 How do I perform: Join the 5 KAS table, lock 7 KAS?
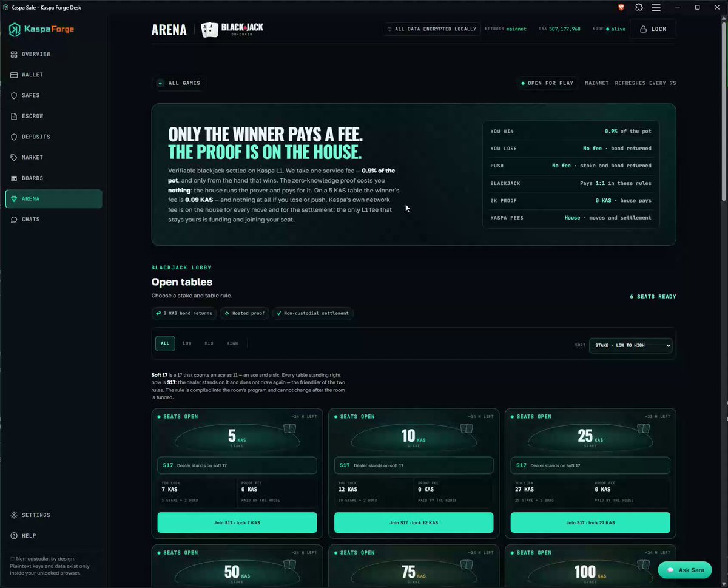[x=237, y=522]
